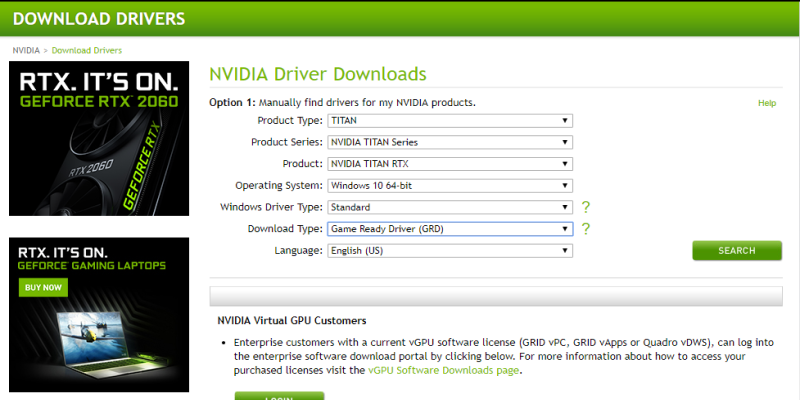Open the Language dropdown showing English (US)
Viewport: 800px width, 400px height.
450,251
